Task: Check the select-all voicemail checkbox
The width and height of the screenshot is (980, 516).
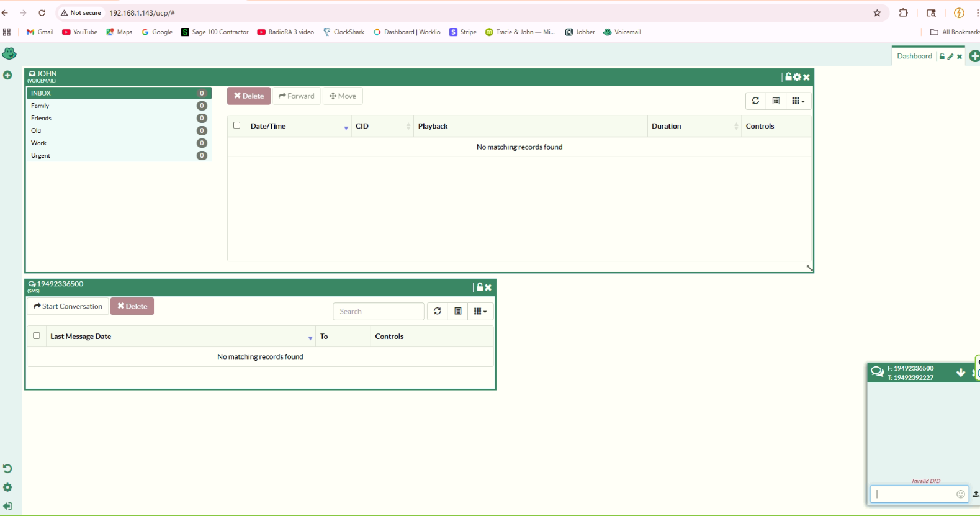Action: pos(236,125)
